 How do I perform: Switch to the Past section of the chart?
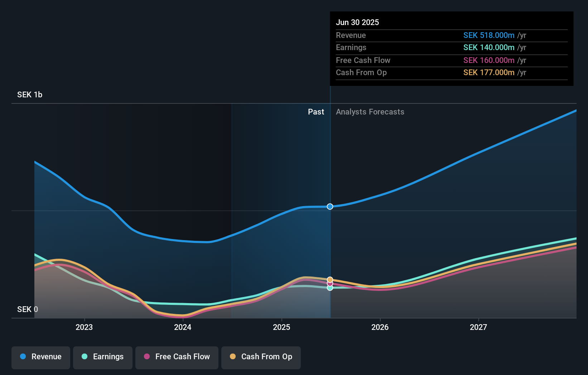click(x=316, y=112)
